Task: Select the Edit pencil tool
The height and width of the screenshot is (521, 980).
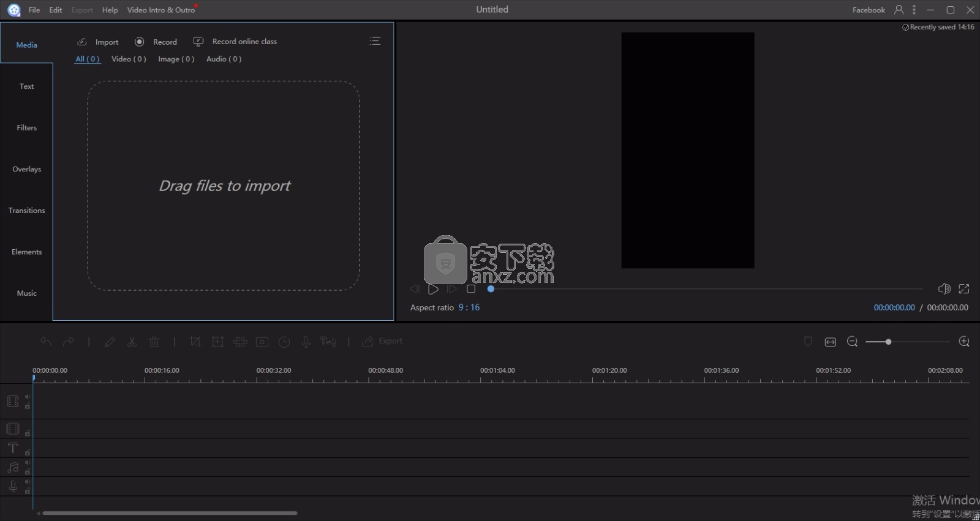Action: pos(110,342)
